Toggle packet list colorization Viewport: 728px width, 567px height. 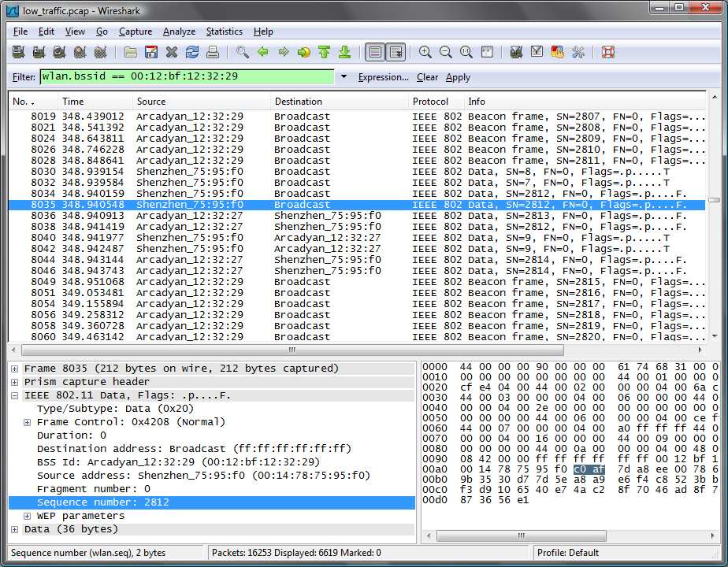point(375,53)
